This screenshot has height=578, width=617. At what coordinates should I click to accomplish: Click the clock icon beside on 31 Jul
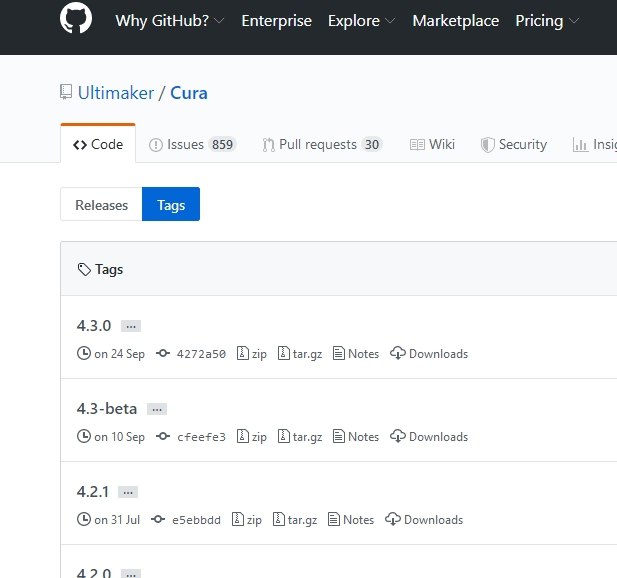[x=84, y=519]
